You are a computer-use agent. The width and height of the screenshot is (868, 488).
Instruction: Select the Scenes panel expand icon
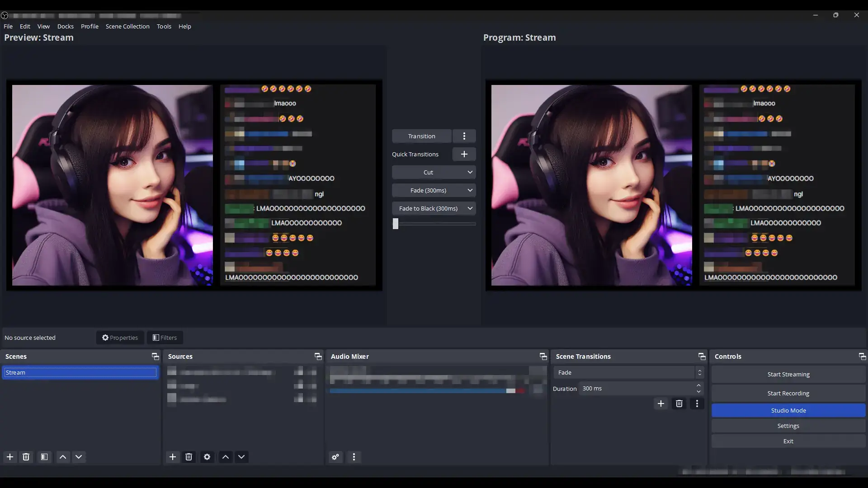pos(155,356)
